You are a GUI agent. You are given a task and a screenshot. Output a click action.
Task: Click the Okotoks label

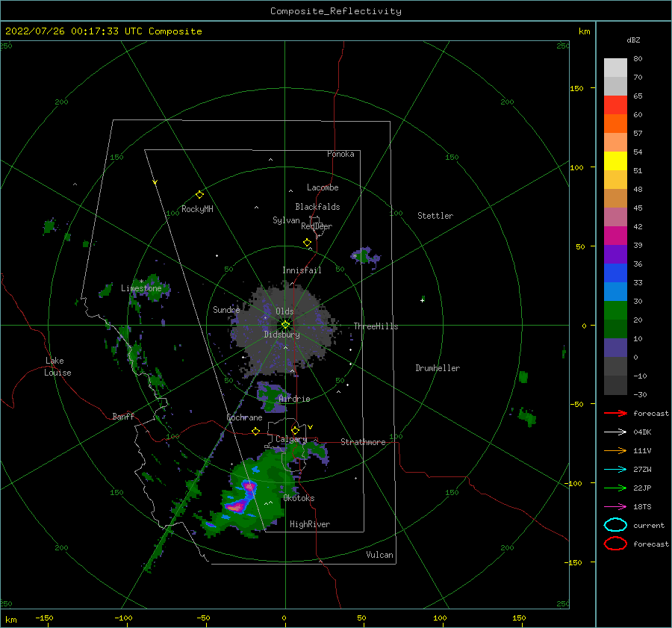(x=299, y=498)
